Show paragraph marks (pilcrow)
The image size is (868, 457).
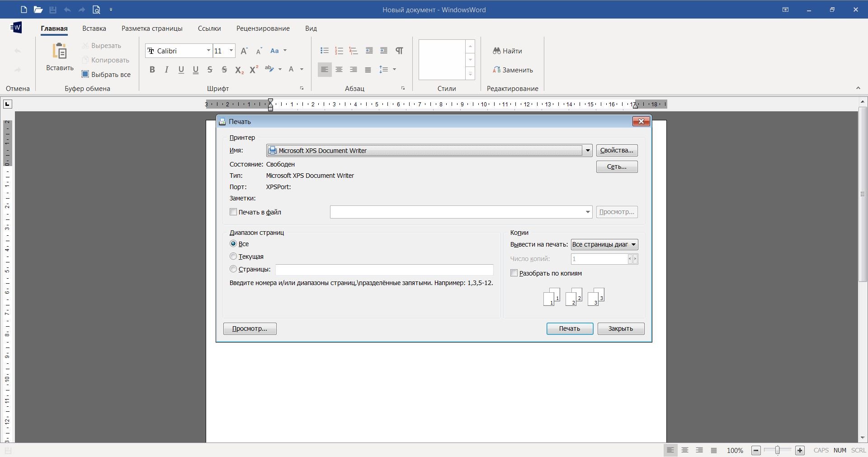[399, 51]
